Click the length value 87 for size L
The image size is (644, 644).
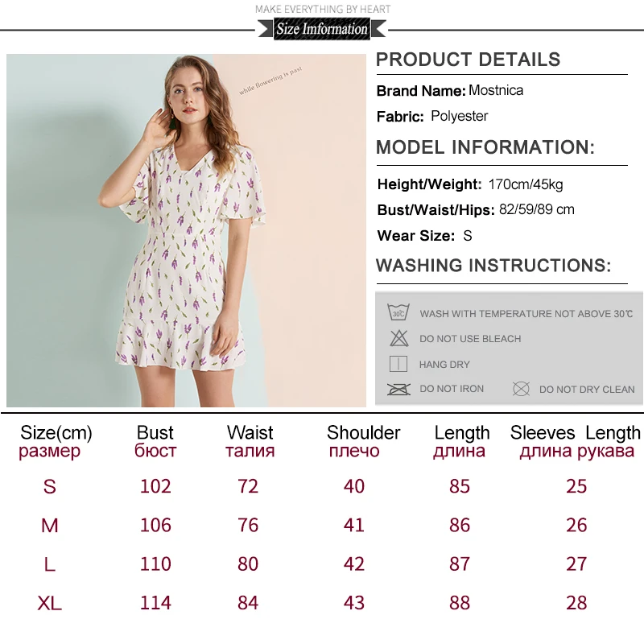460,564
